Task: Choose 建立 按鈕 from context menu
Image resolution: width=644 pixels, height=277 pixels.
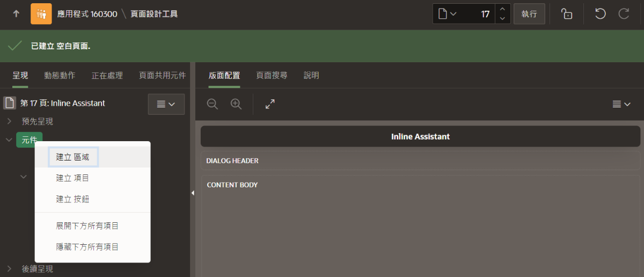Action: coord(92,199)
